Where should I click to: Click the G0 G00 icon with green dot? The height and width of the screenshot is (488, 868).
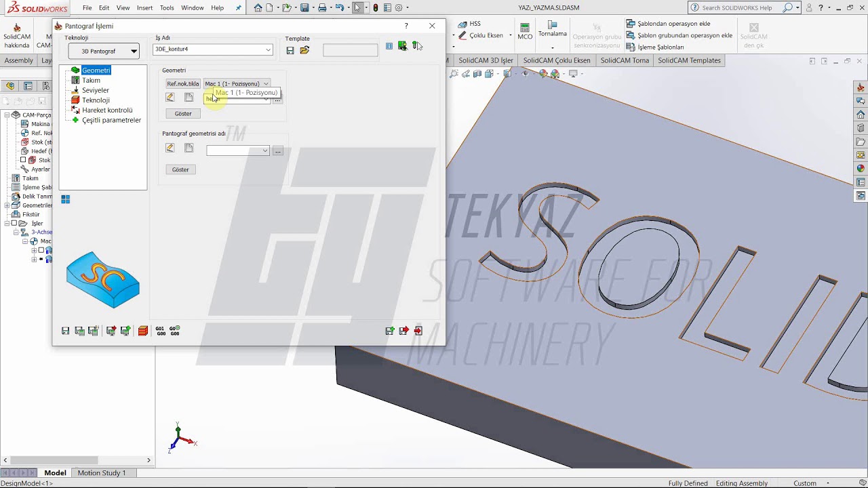(175, 331)
